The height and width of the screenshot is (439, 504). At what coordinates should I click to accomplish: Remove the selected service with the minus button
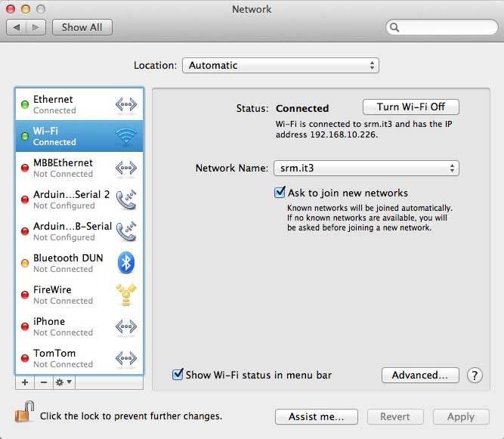point(44,382)
